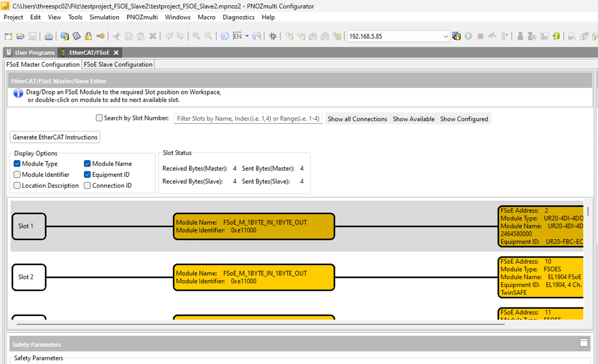The height and width of the screenshot is (364, 598).
Task: Select the FSoE Master Configuration tab
Action: (x=43, y=64)
